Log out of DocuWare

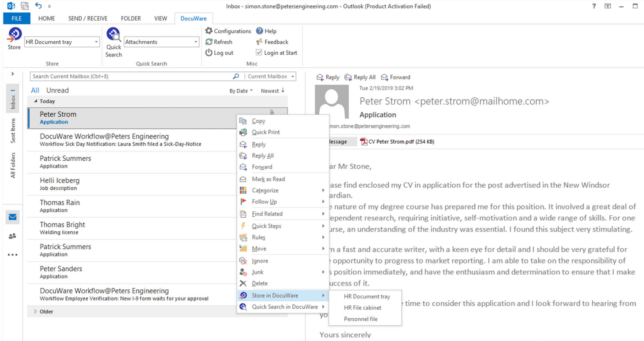point(219,53)
